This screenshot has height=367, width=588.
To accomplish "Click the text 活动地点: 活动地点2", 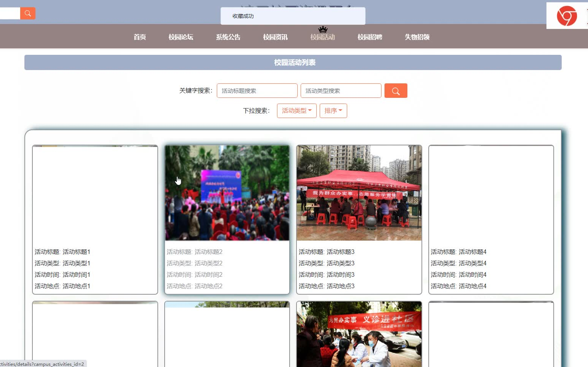I will [194, 286].
